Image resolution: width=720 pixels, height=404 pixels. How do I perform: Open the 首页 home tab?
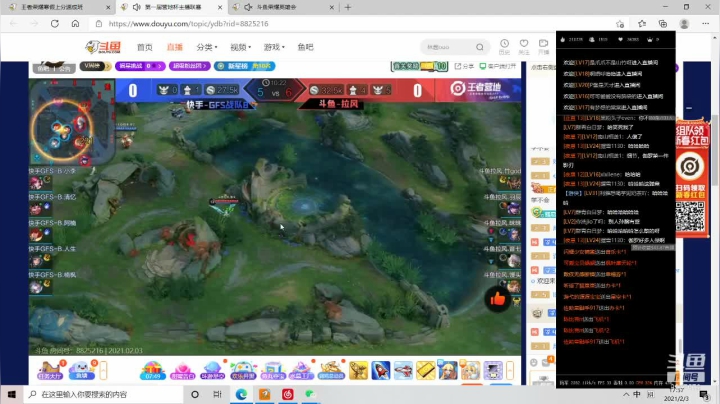145,47
